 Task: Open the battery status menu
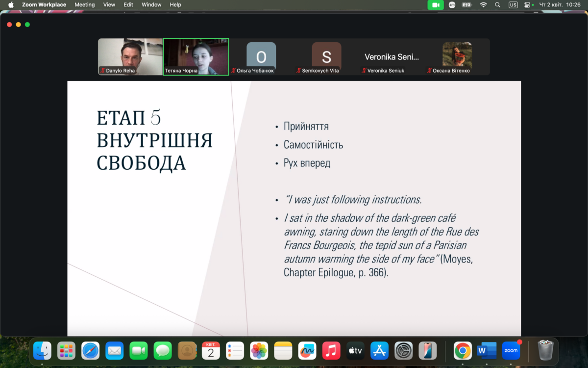pyautogui.click(x=466, y=5)
